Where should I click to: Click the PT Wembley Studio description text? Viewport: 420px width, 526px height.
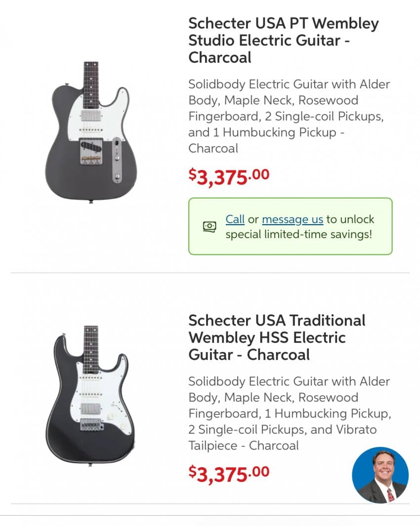point(289,116)
